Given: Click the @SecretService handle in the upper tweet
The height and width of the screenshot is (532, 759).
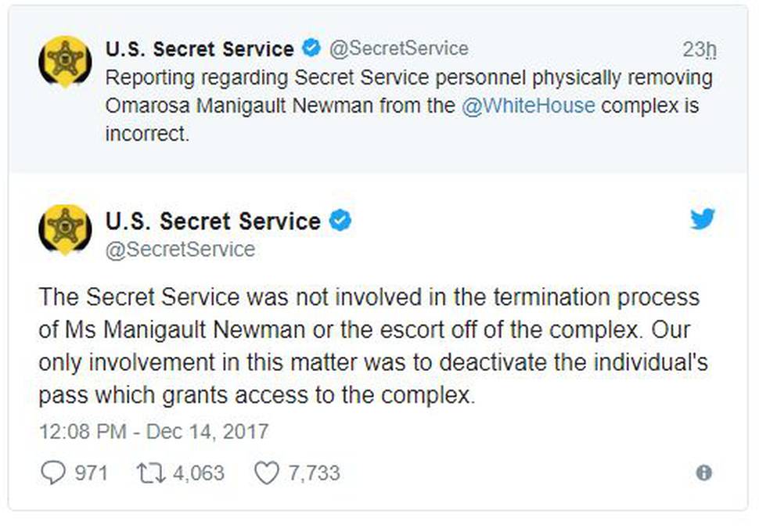Looking at the screenshot, I should 399,49.
